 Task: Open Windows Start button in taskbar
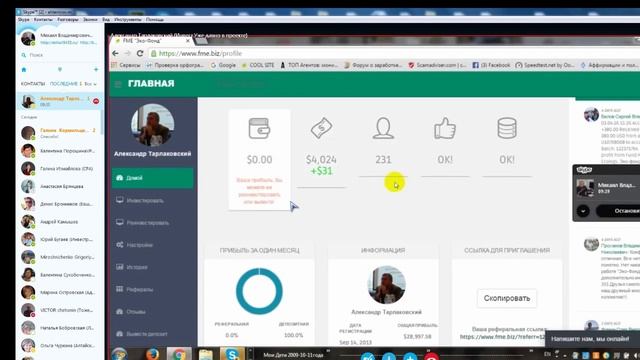pos(119,354)
